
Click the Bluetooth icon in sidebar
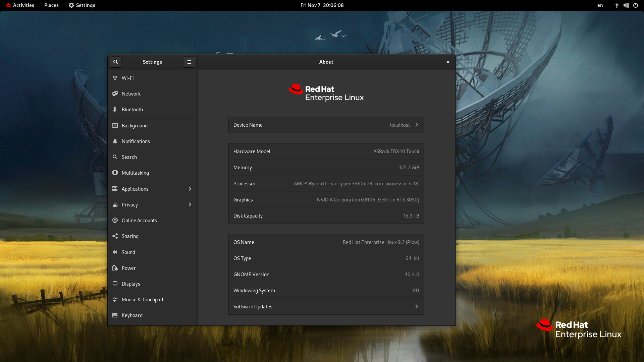click(115, 110)
